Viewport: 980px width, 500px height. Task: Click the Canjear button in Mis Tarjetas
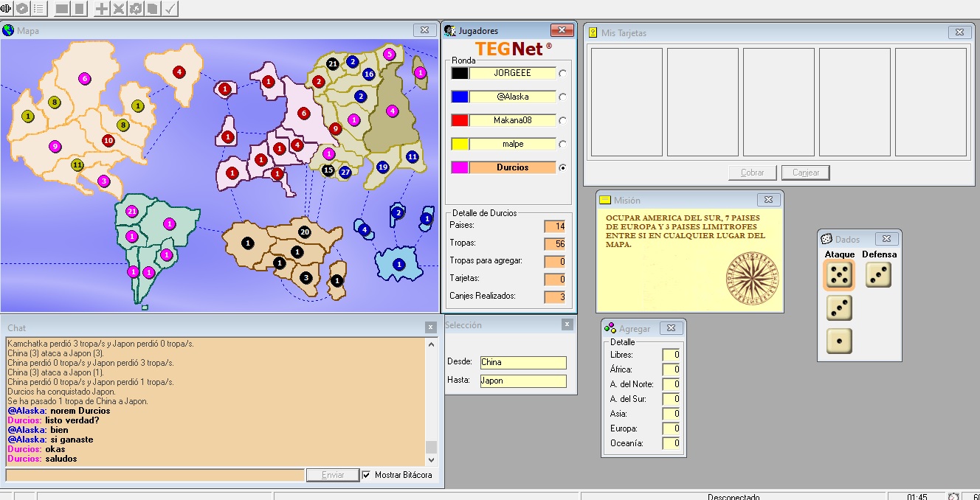pos(806,173)
